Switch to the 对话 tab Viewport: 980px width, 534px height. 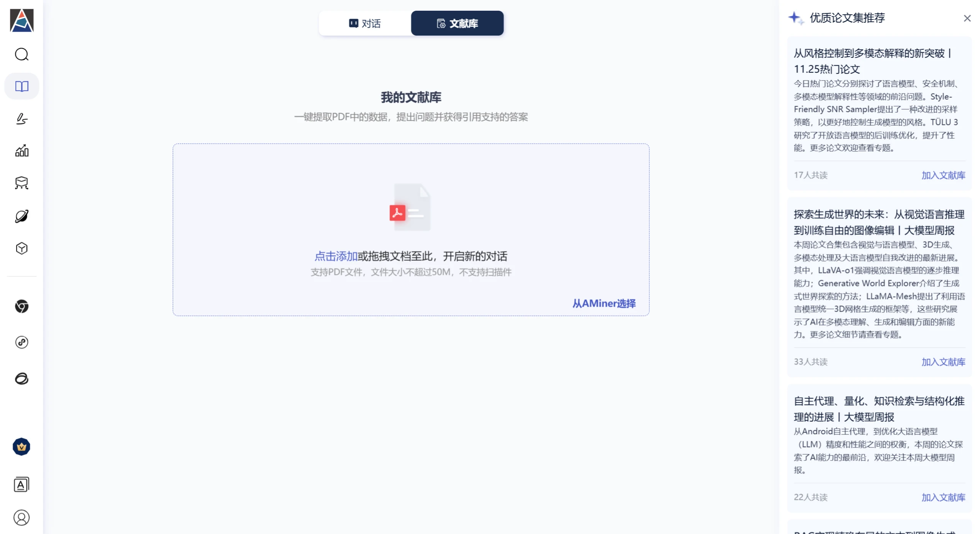[x=365, y=23]
